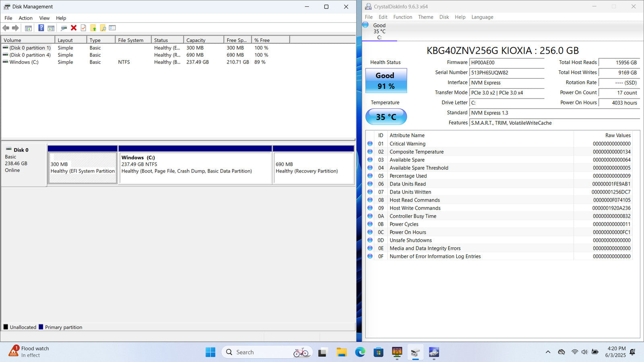
Task: Open Help via the blue question mark icon
Action: tap(41, 28)
